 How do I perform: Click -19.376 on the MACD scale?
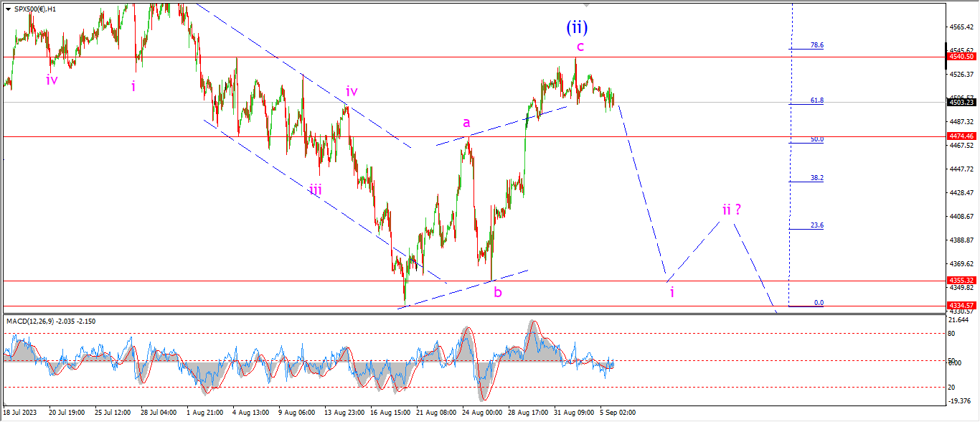(x=961, y=400)
